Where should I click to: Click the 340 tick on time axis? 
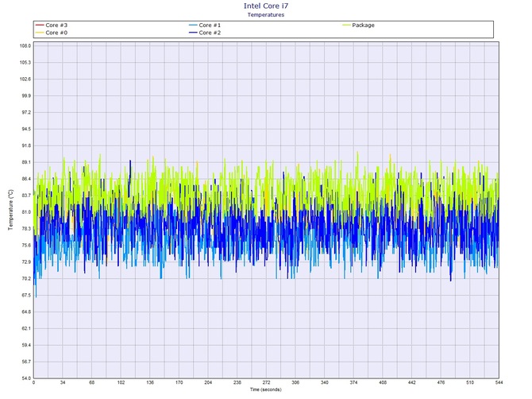coord(324,382)
